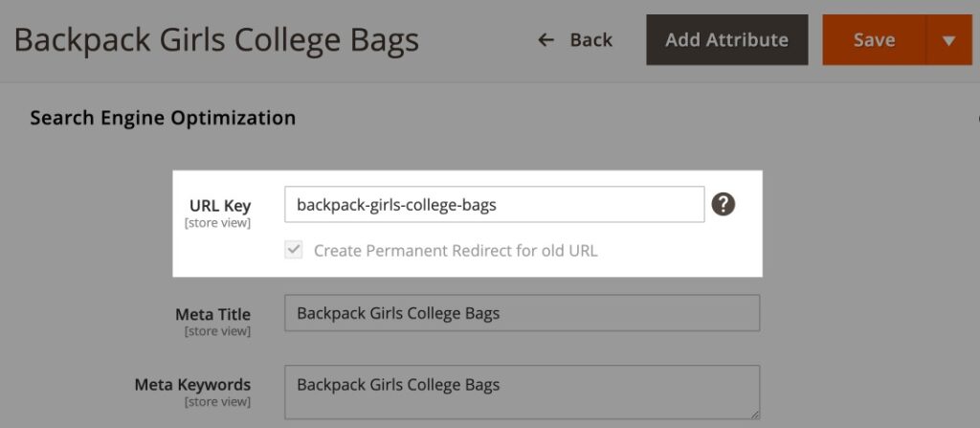
Task: Click the [store view] scope label under URL Key
Action: pyautogui.click(x=217, y=223)
